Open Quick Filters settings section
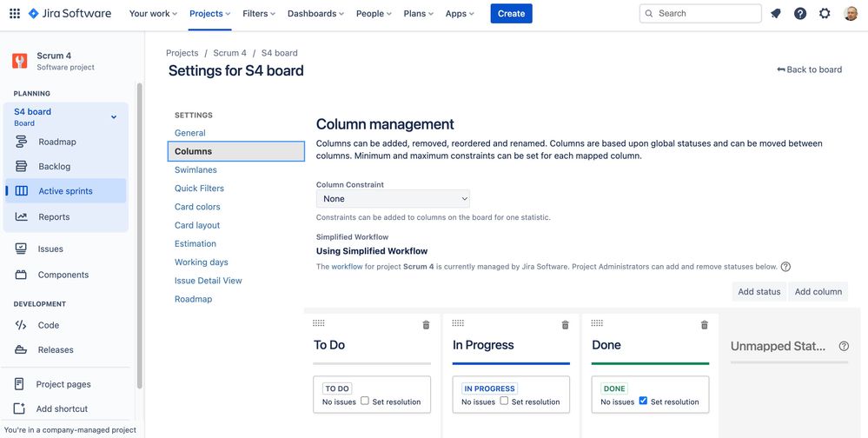The image size is (868, 438). (199, 189)
